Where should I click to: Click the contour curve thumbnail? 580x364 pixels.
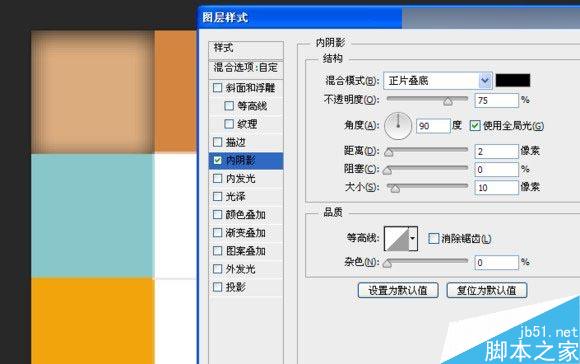point(397,239)
